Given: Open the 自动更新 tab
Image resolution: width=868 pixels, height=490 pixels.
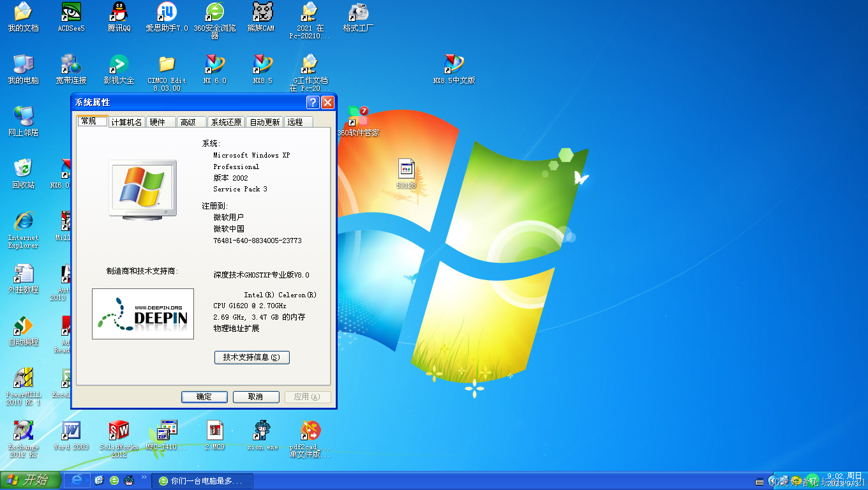Looking at the screenshot, I should tap(265, 122).
